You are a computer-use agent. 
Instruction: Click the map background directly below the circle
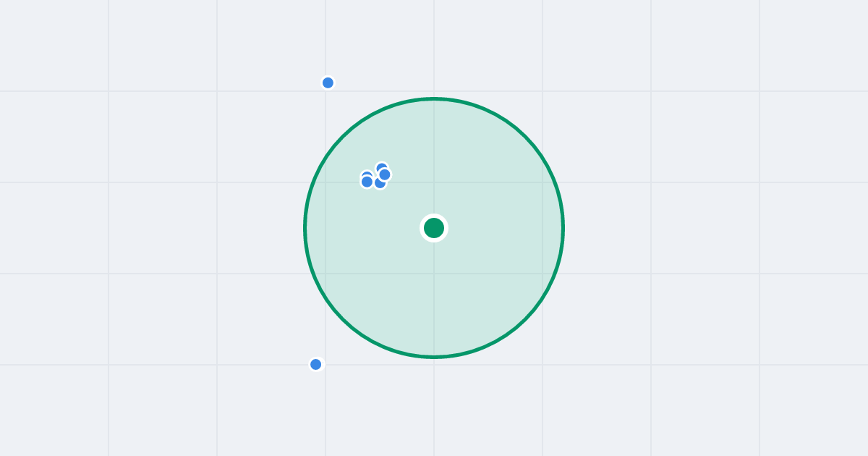(x=434, y=405)
